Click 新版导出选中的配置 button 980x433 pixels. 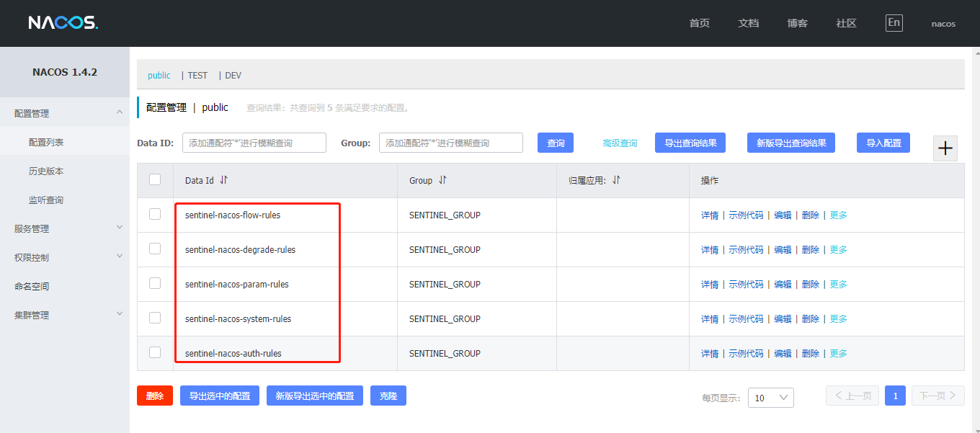point(315,396)
